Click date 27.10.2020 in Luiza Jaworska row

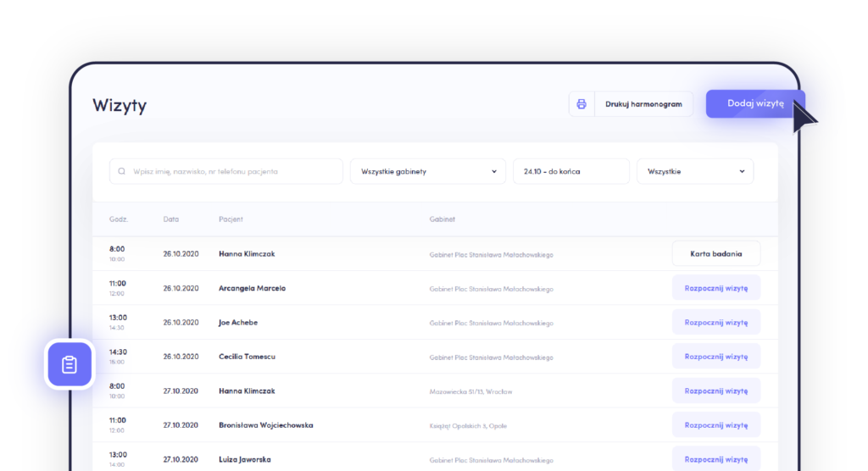pyautogui.click(x=181, y=459)
